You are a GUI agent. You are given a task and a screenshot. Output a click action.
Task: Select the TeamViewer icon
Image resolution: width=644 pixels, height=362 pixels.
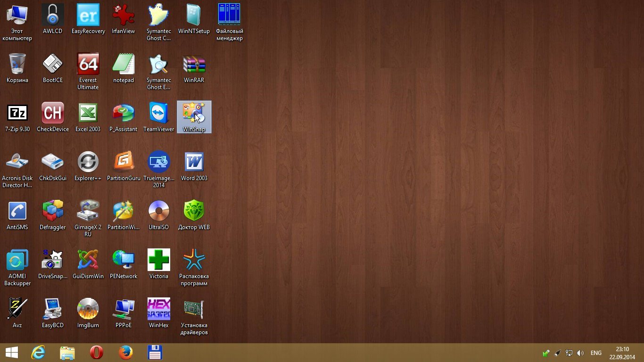click(159, 117)
